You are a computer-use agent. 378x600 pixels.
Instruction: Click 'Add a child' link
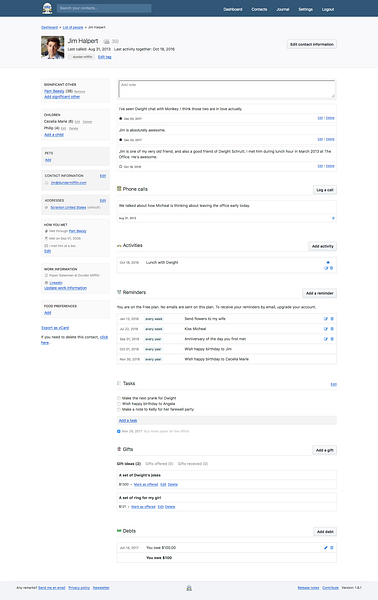point(54,135)
